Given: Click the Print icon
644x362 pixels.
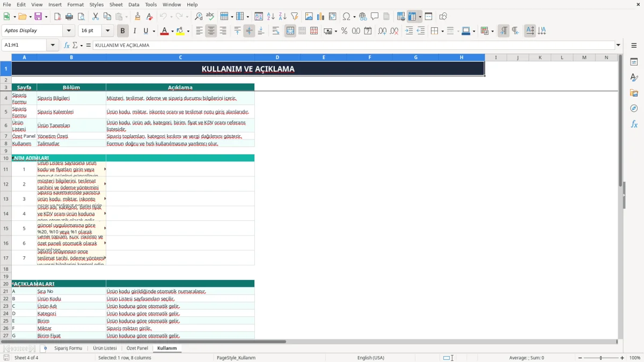Looking at the screenshot, I should 69,17.
